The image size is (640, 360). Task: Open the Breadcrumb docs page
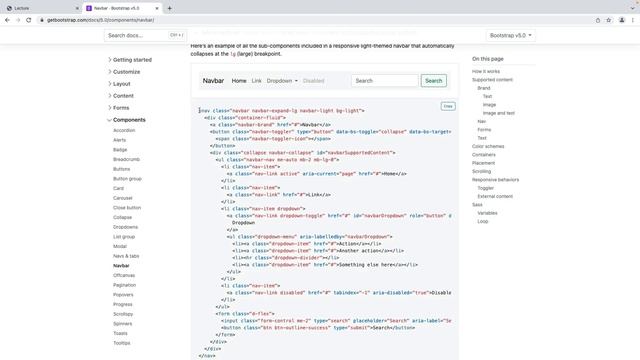click(x=127, y=159)
